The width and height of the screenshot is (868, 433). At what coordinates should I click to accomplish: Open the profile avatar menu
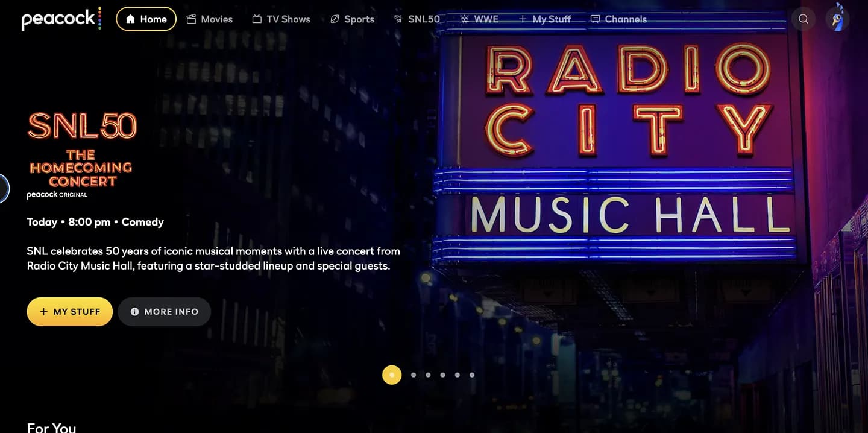(837, 19)
